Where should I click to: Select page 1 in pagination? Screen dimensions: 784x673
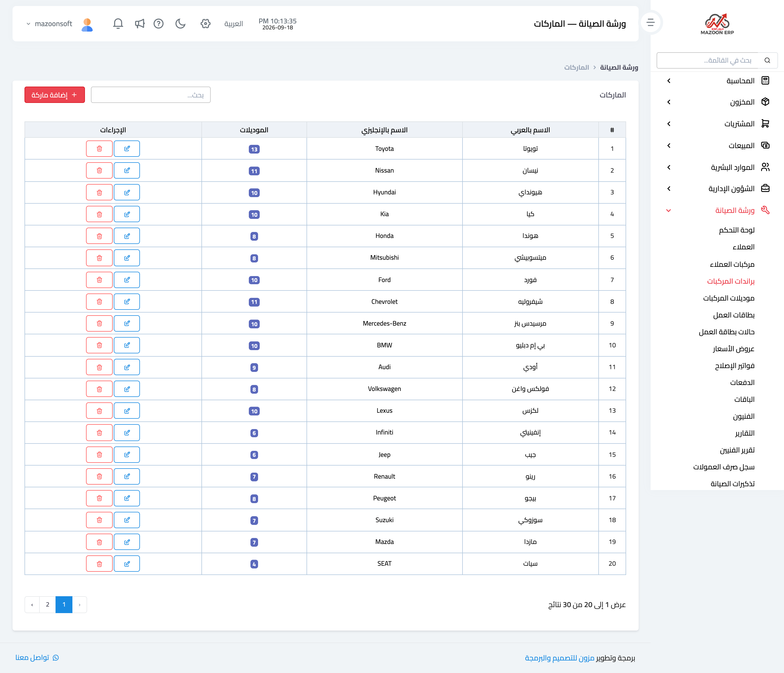(x=64, y=605)
